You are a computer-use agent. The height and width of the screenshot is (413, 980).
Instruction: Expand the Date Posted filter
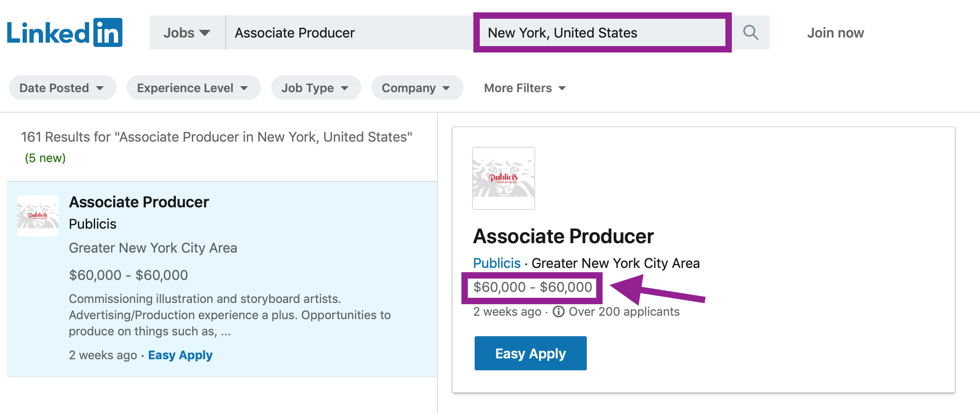[62, 88]
